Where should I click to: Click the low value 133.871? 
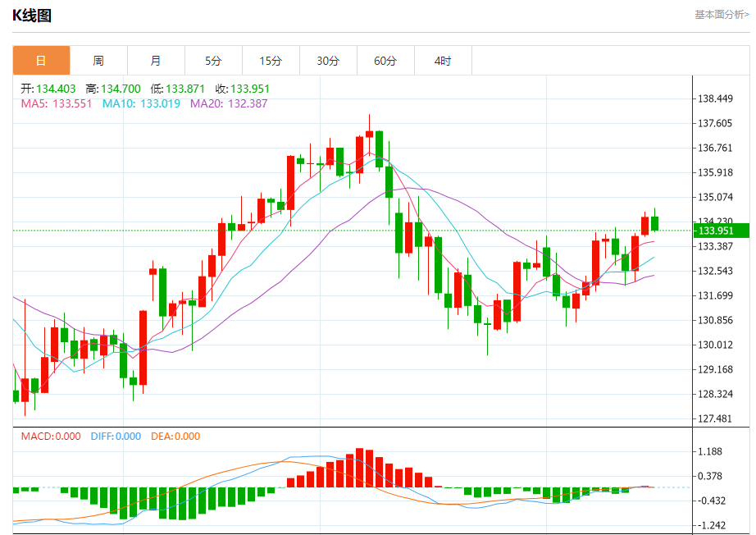[185, 89]
